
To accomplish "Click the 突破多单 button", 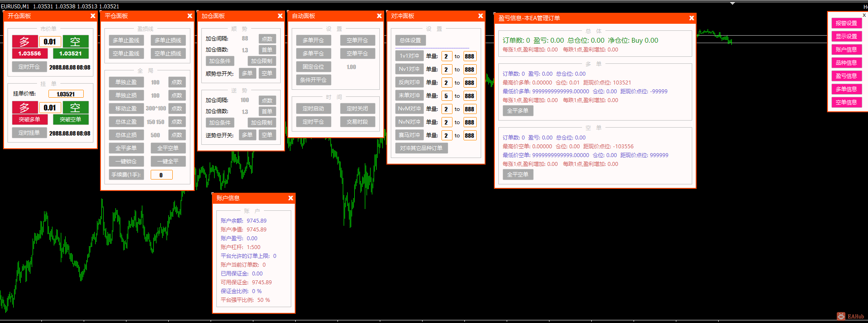I will (30, 119).
